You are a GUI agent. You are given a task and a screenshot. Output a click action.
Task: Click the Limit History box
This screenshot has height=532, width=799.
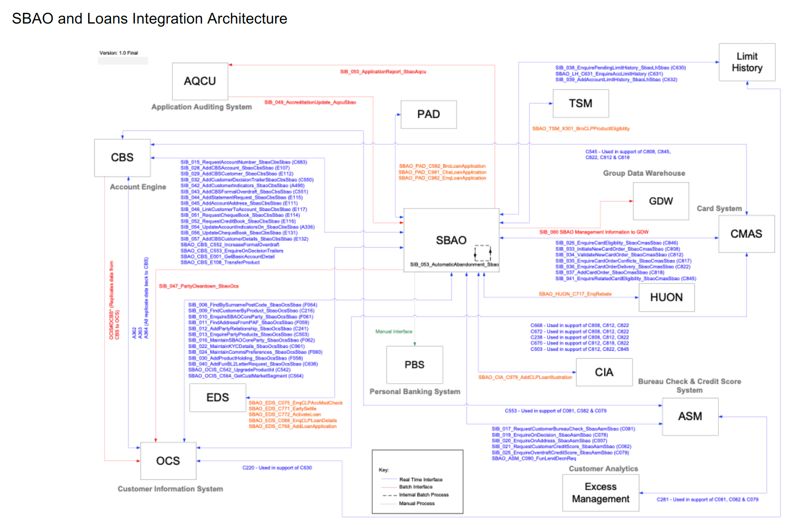[747, 62]
